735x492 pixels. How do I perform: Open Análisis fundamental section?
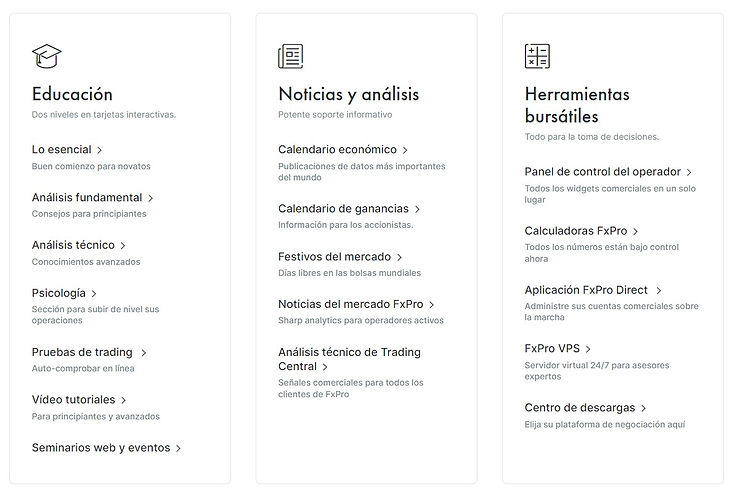[x=87, y=198]
